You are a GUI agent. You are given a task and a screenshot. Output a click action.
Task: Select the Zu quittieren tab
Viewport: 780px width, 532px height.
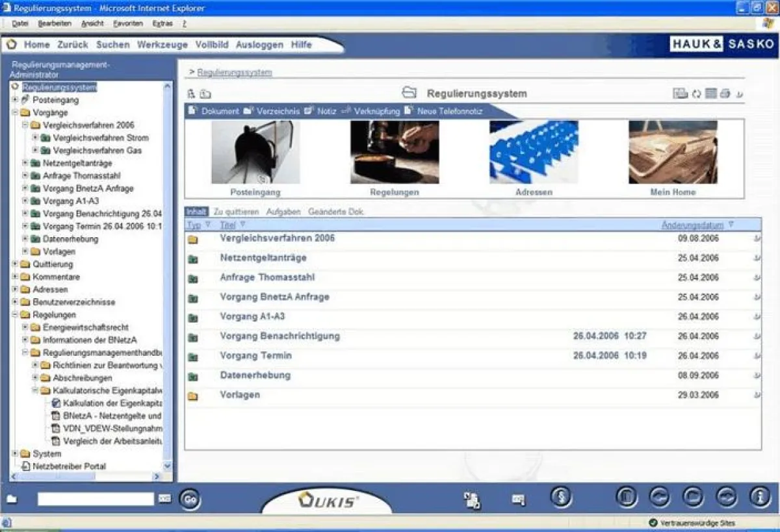pos(236,212)
